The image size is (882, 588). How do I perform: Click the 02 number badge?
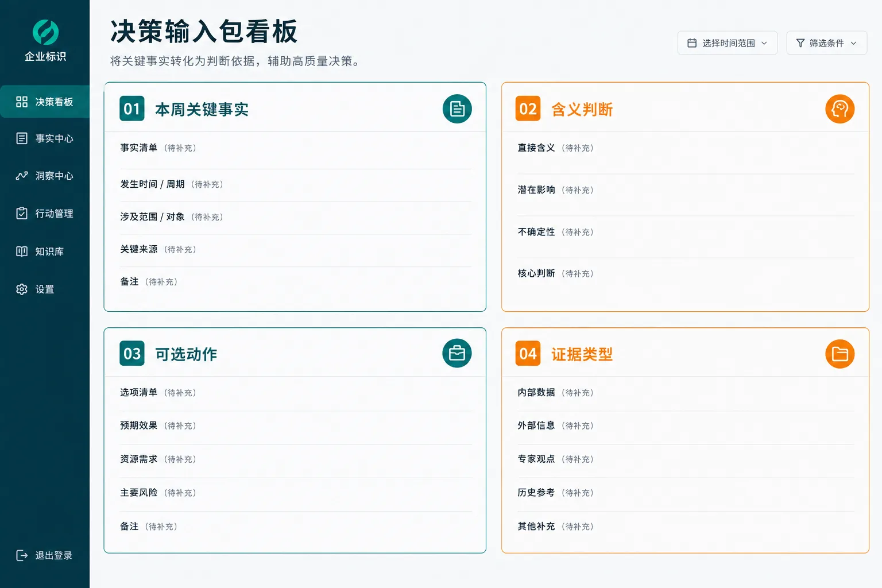click(x=528, y=109)
